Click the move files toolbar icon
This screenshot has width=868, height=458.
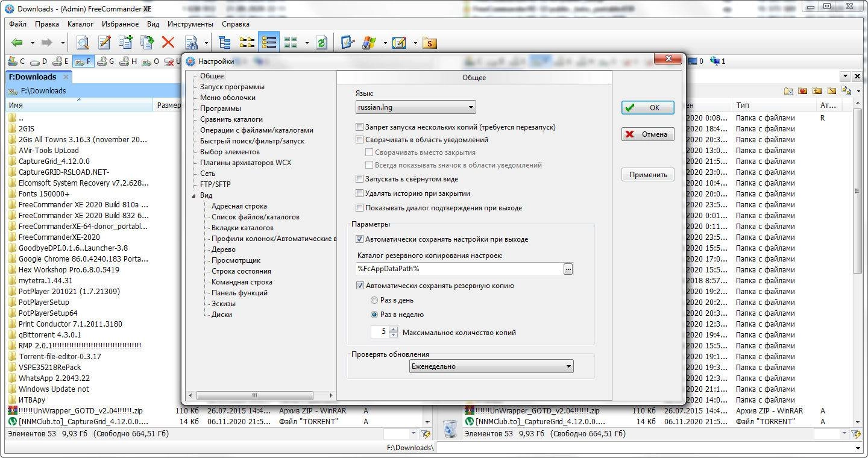pyautogui.click(x=146, y=43)
